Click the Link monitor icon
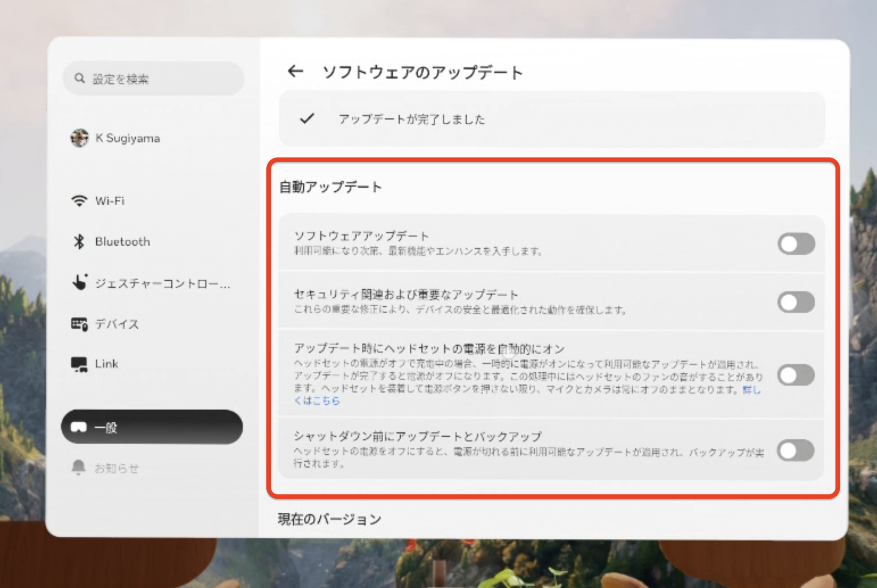The image size is (877, 588). tap(79, 364)
